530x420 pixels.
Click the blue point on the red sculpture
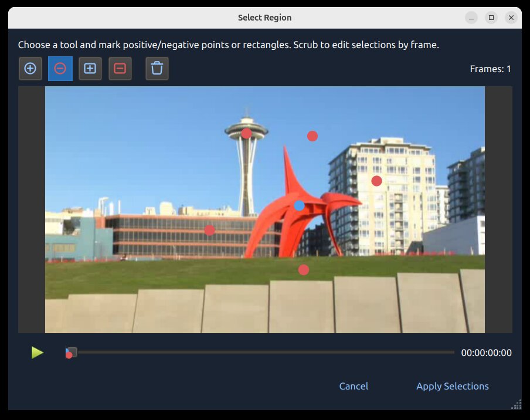(x=299, y=206)
